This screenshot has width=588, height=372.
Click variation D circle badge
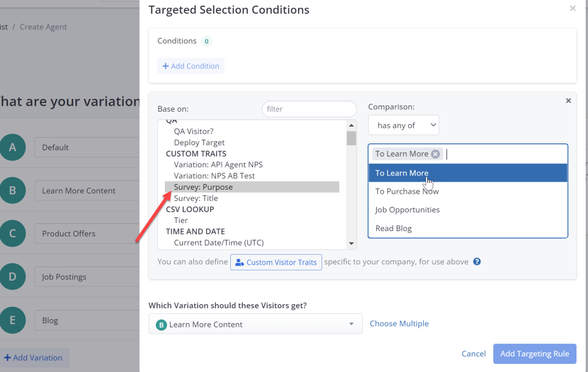click(x=13, y=277)
